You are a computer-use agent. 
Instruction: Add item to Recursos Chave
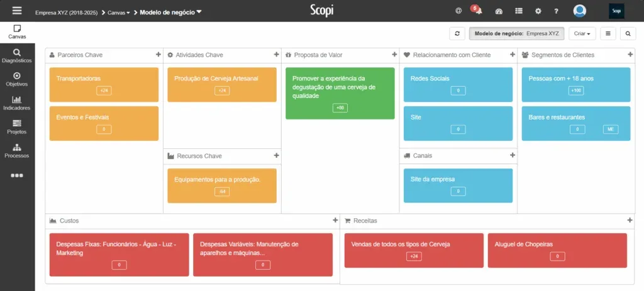(277, 155)
